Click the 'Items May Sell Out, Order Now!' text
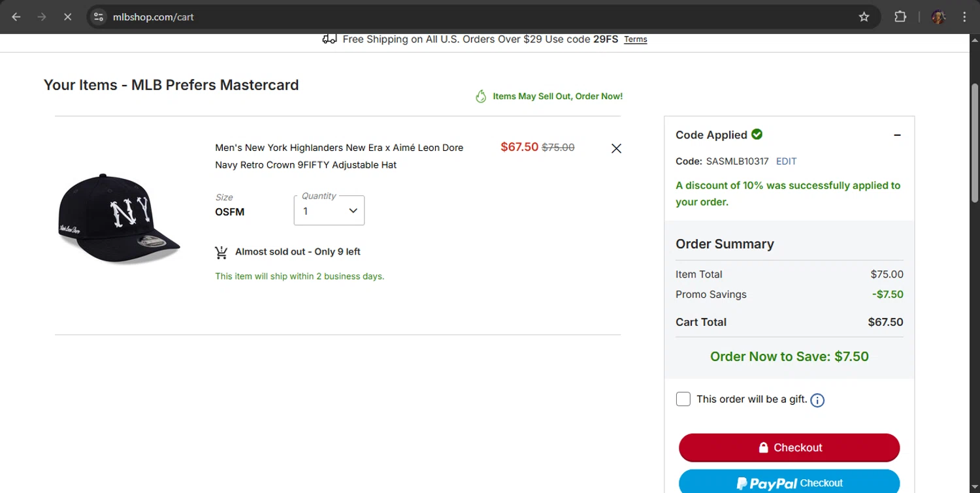980x493 pixels. (x=557, y=96)
